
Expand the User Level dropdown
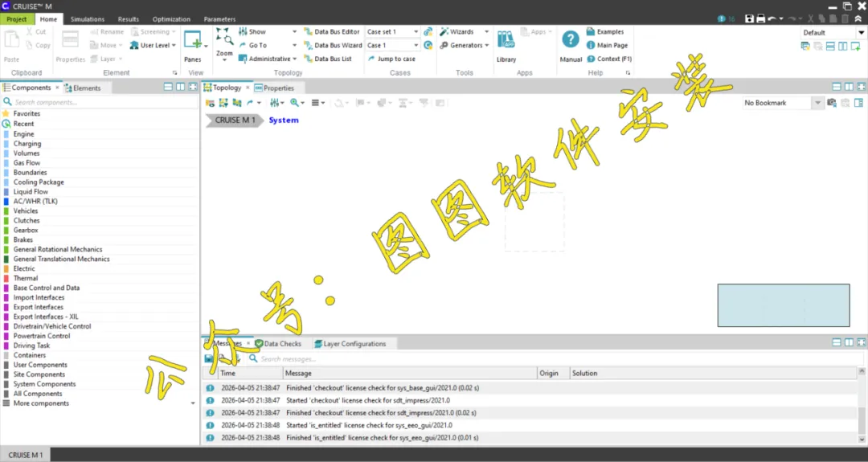coord(174,45)
